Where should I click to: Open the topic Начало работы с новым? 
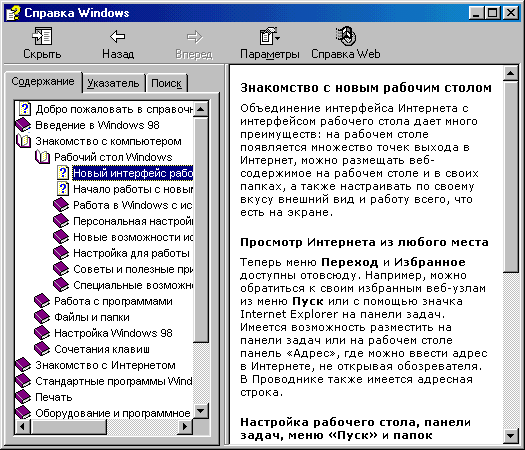133,189
